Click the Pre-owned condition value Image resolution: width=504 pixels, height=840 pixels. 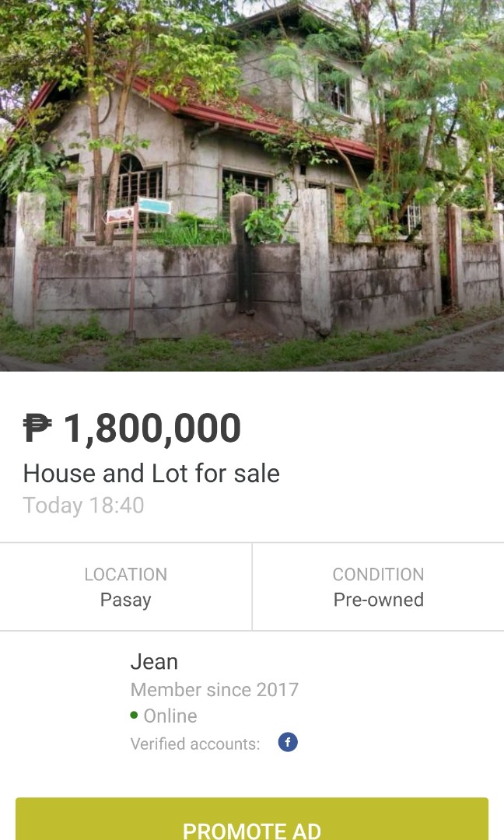[378, 600]
